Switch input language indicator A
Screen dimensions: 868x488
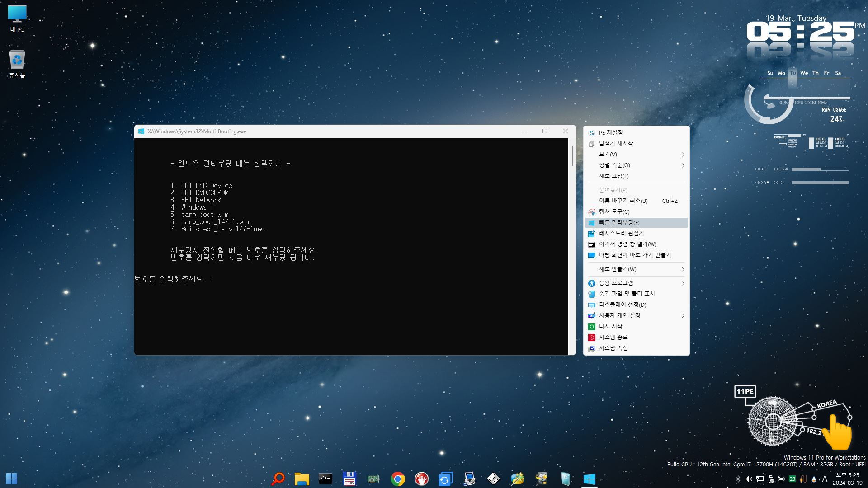tap(825, 479)
